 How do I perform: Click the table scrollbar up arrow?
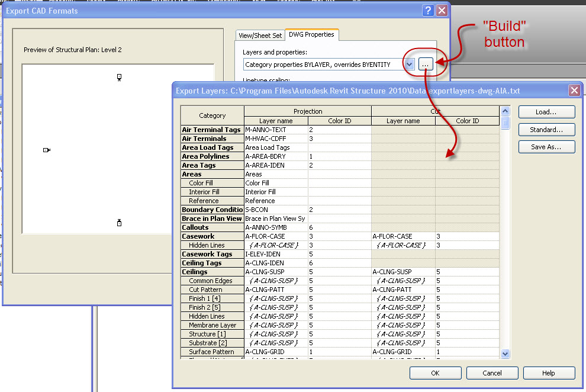pyautogui.click(x=505, y=111)
